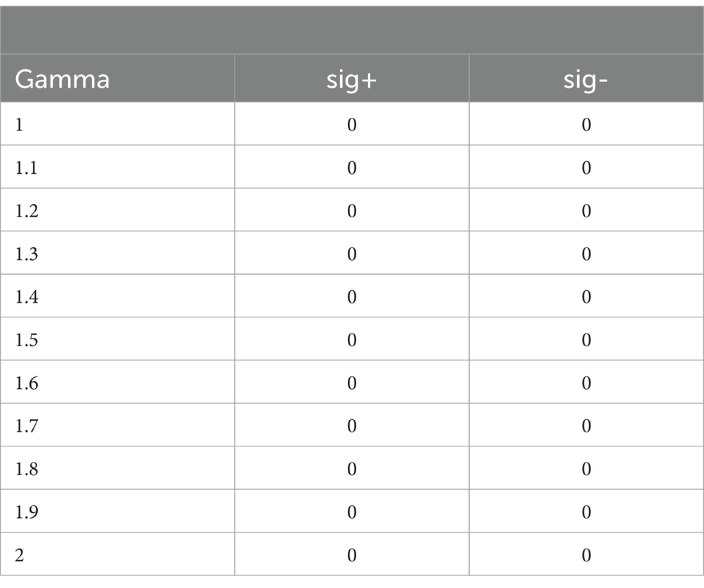Click sig+ value in Gamma 1.5 row

point(351,340)
